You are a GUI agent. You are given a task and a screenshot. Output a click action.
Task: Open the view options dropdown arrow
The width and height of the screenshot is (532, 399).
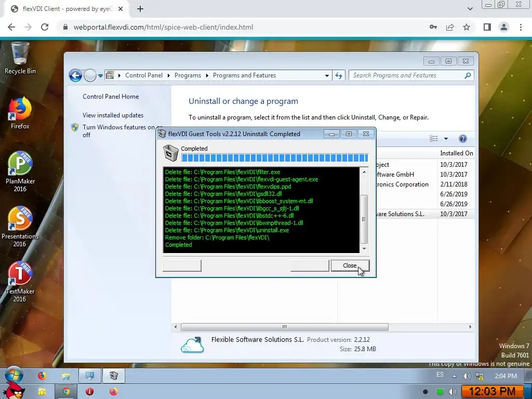pyautogui.click(x=446, y=138)
